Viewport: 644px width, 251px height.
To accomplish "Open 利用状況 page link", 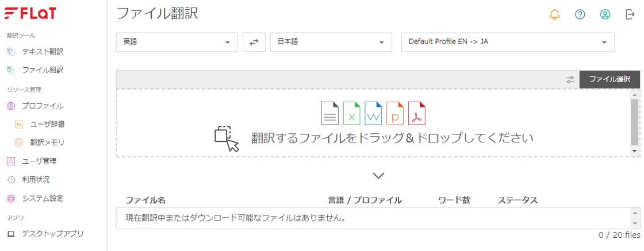I will coord(36,180).
